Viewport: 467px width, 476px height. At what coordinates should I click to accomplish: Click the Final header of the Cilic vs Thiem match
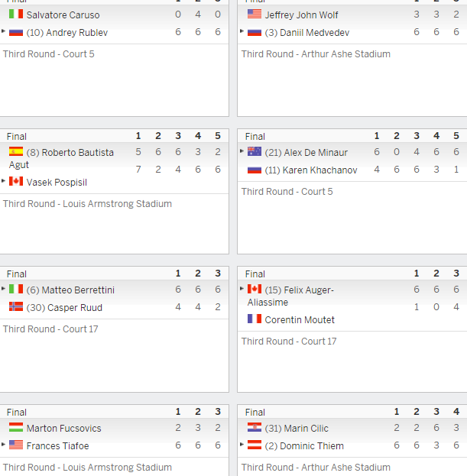pos(255,413)
